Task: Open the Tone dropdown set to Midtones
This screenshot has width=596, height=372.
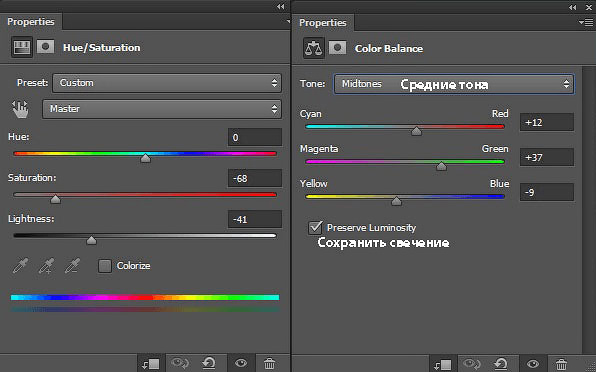Action: (454, 84)
